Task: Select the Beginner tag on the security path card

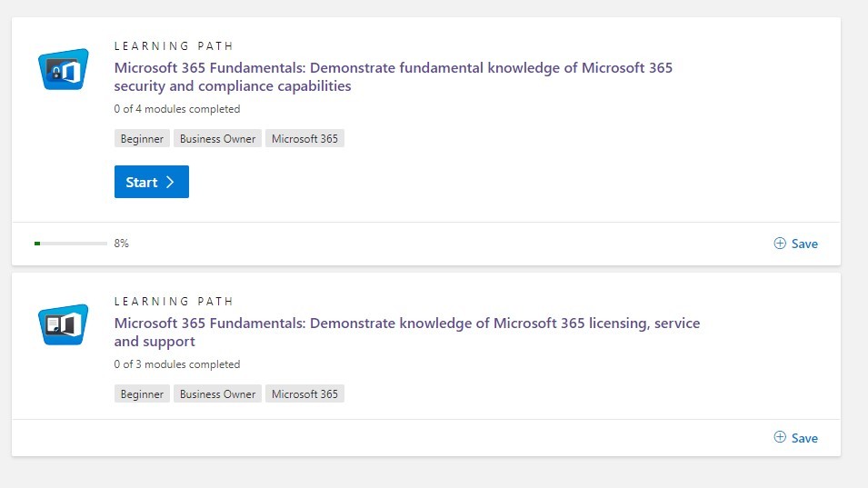Action: tap(142, 138)
